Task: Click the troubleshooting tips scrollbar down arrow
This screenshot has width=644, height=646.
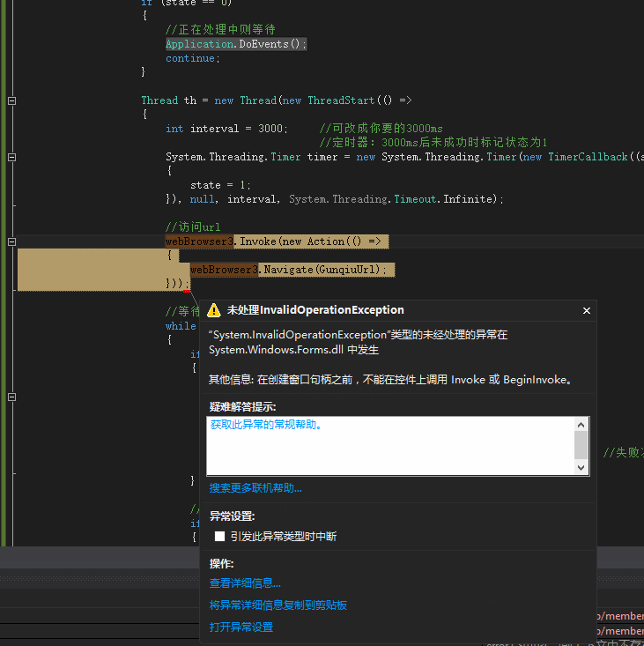Action: [x=581, y=468]
